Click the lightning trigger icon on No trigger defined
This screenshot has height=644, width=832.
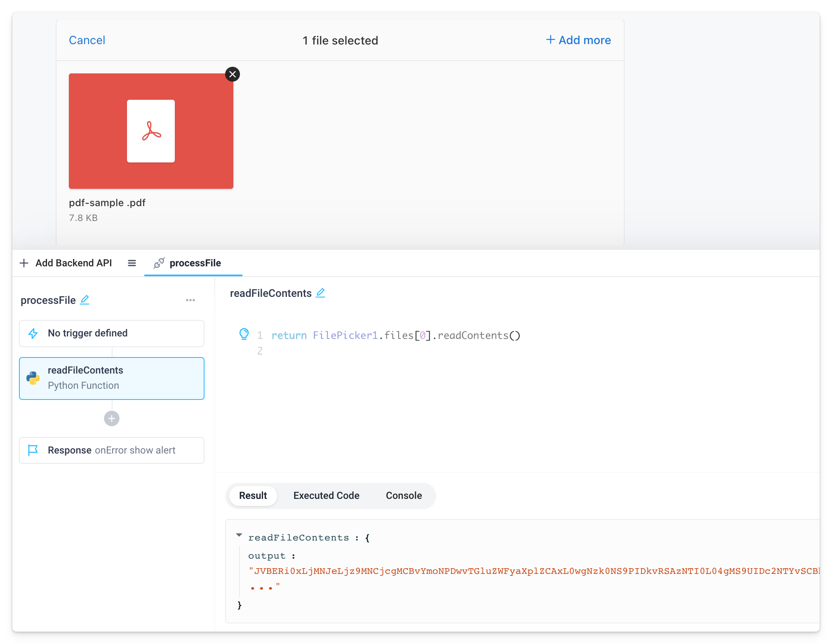click(x=33, y=333)
